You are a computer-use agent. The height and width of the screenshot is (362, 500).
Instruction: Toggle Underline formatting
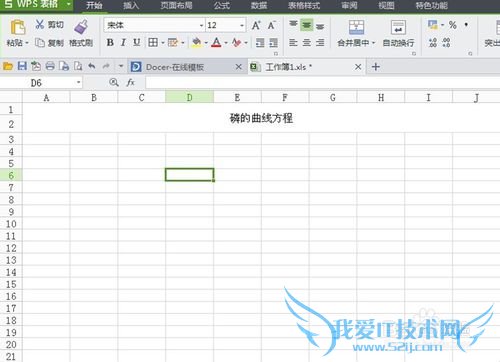coord(137,42)
